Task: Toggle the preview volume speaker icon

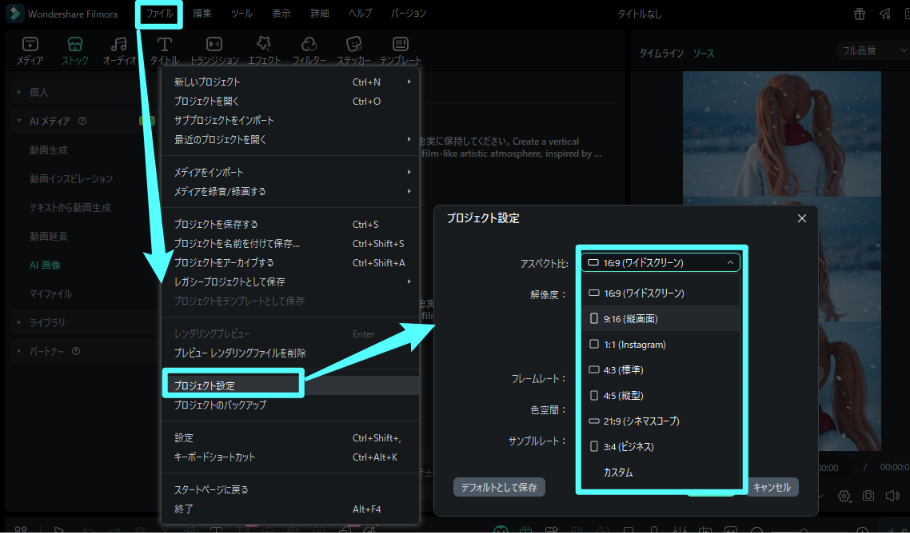Action: point(891,496)
